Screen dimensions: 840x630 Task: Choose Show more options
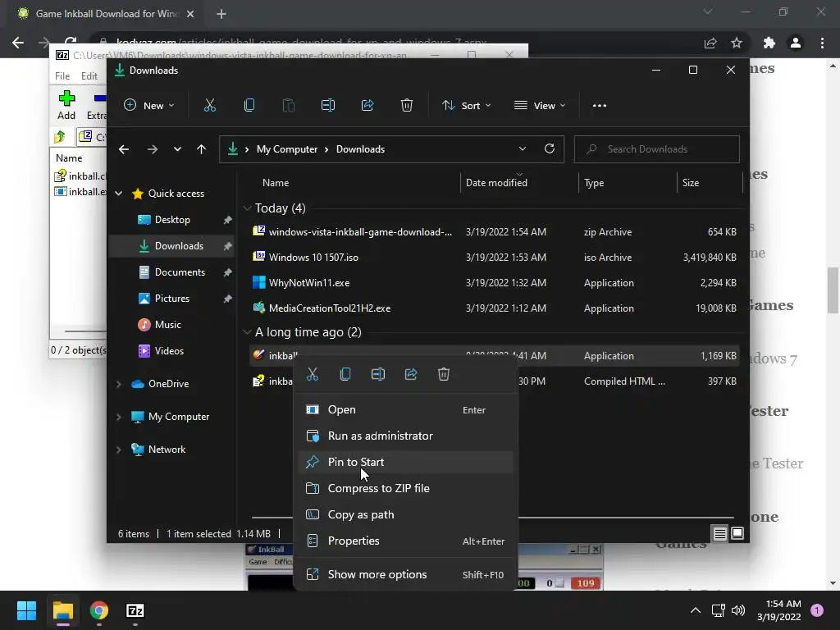405,574
